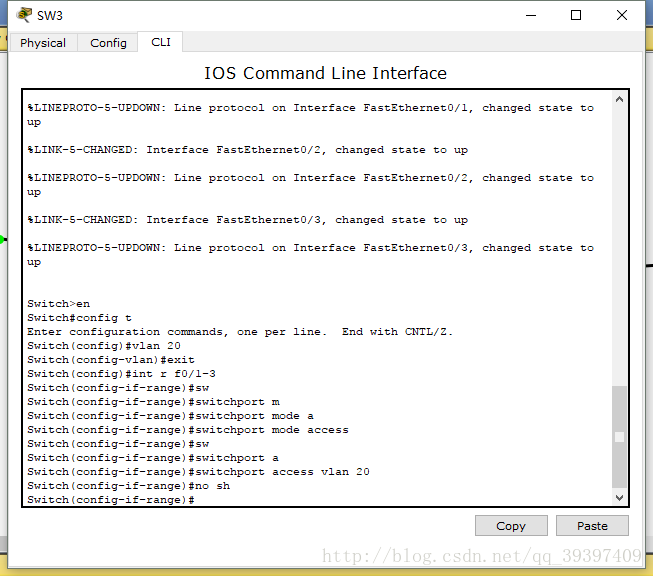Open the Config tab
The height and width of the screenshot is (576, 653).
pos(108,43)
